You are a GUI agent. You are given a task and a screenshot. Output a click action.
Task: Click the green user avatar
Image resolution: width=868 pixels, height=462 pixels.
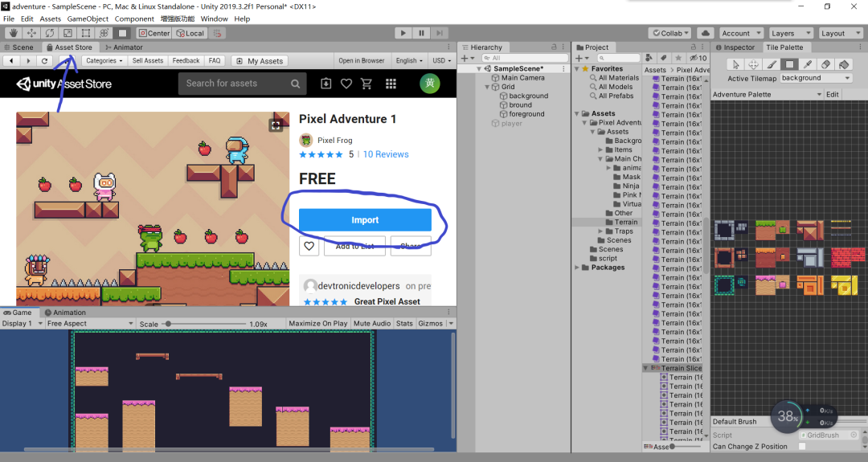(429, 84)
